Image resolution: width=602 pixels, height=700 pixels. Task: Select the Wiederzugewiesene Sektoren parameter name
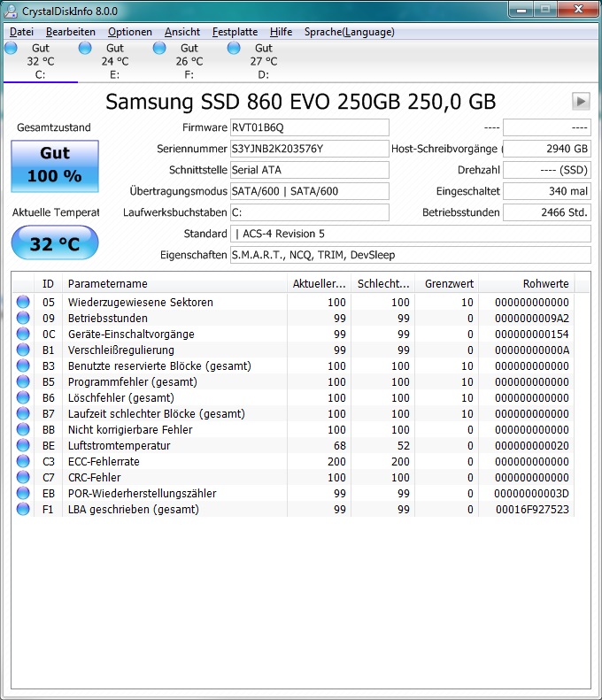click(141, 303)
